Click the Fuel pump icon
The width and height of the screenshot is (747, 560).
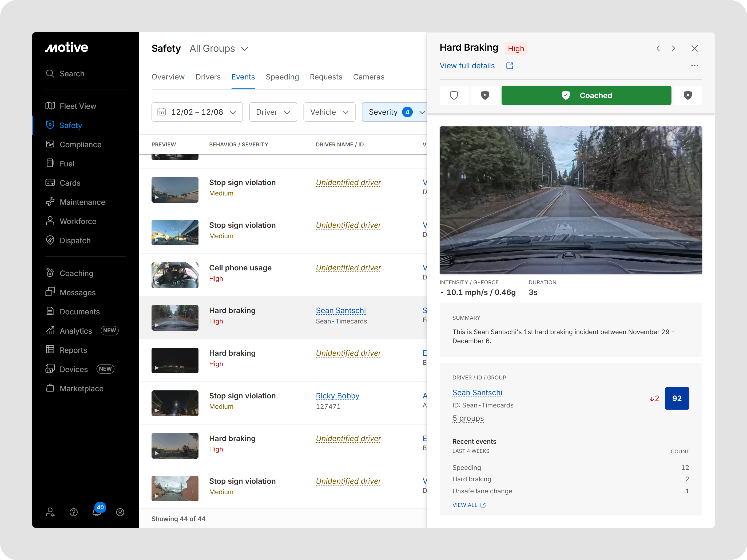pos(50,163)
